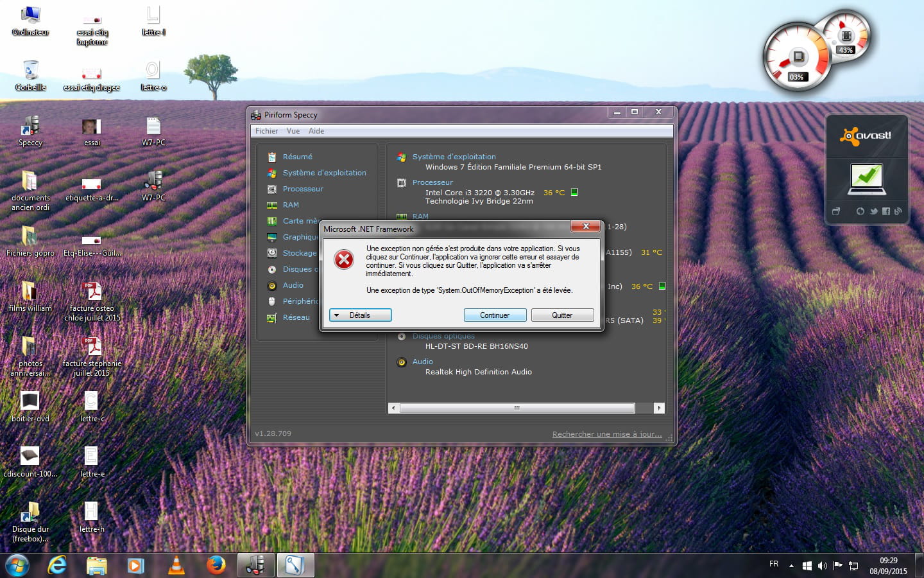Click 'Rechercher une mise à jour' link
This screenshot has width=924, height=578.
606,434
